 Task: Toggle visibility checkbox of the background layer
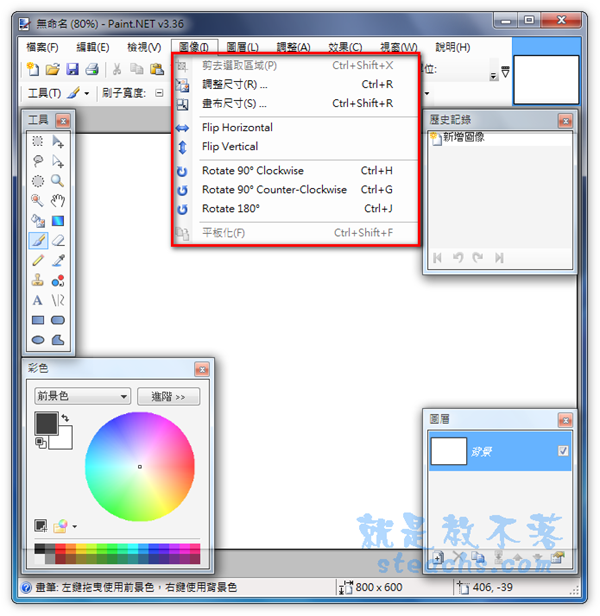[563, 451]
